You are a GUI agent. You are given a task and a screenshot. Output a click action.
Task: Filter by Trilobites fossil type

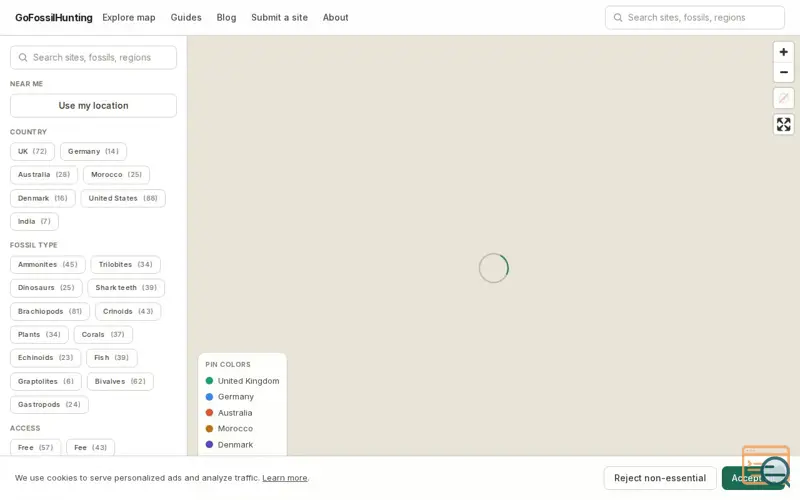[126, 264]
